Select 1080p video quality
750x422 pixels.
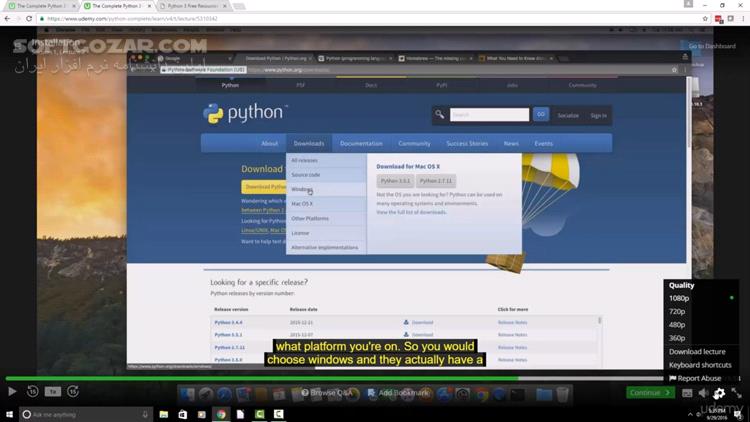pos(700,298)
